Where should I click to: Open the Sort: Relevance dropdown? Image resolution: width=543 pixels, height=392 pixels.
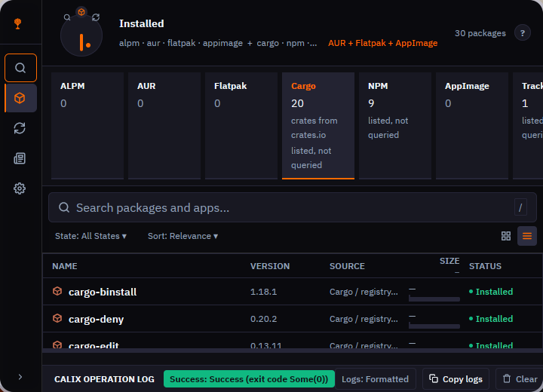coord(183,236)
